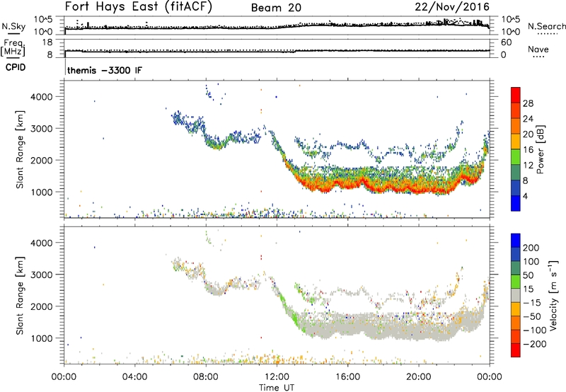Click the "16" power colorbar label
Viewport: 566px width, 392px height.
pos(528,150)
